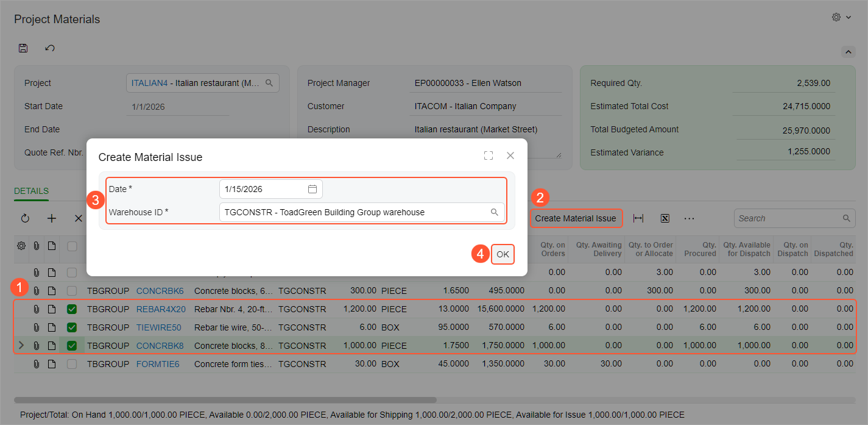Image resolution: width=868 pixels, height=425 pixels.
Task: Fit columns to width icon
Action: click(638, 218)
